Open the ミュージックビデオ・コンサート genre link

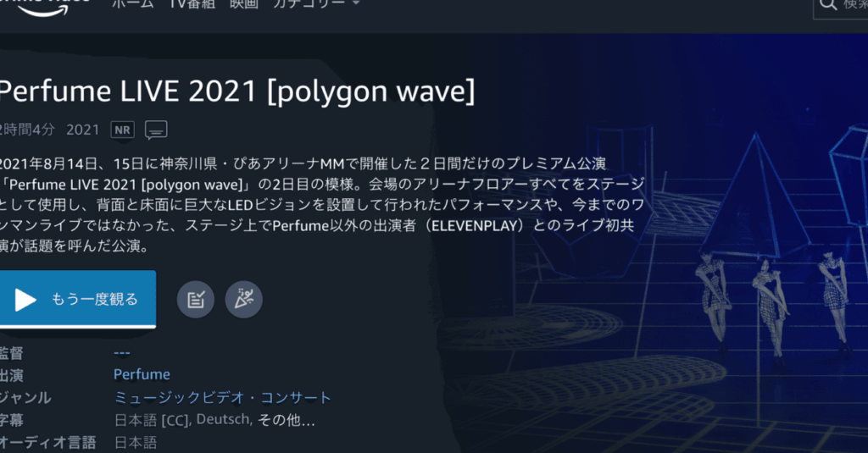tap(223, 397)
